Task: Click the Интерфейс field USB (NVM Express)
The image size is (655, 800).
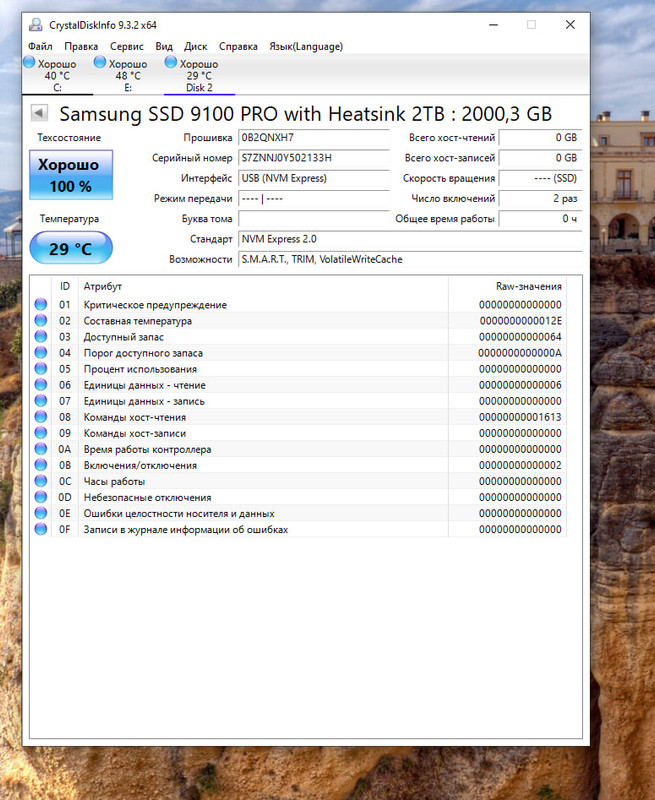Action: click(x=314, y=178)
